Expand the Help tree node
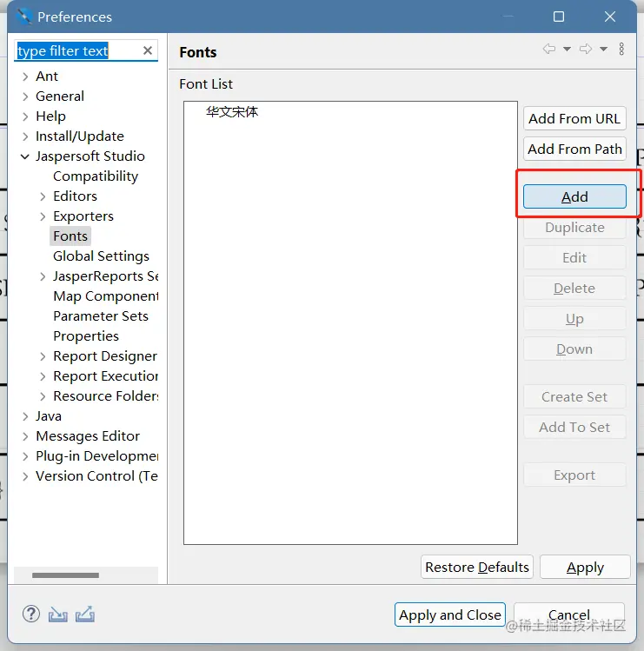Screen dimensions: 644x651 pyautogui.click(x=25, y=116)
